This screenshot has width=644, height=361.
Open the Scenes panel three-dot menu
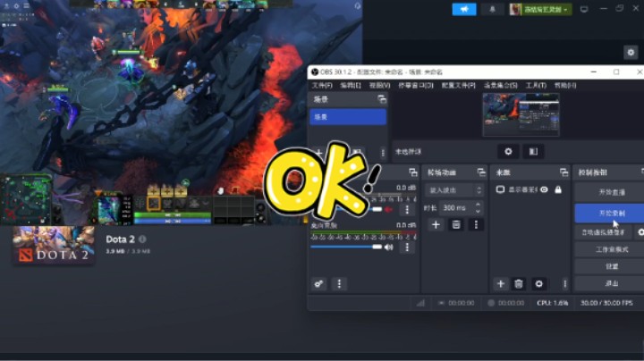pos(383,153)
